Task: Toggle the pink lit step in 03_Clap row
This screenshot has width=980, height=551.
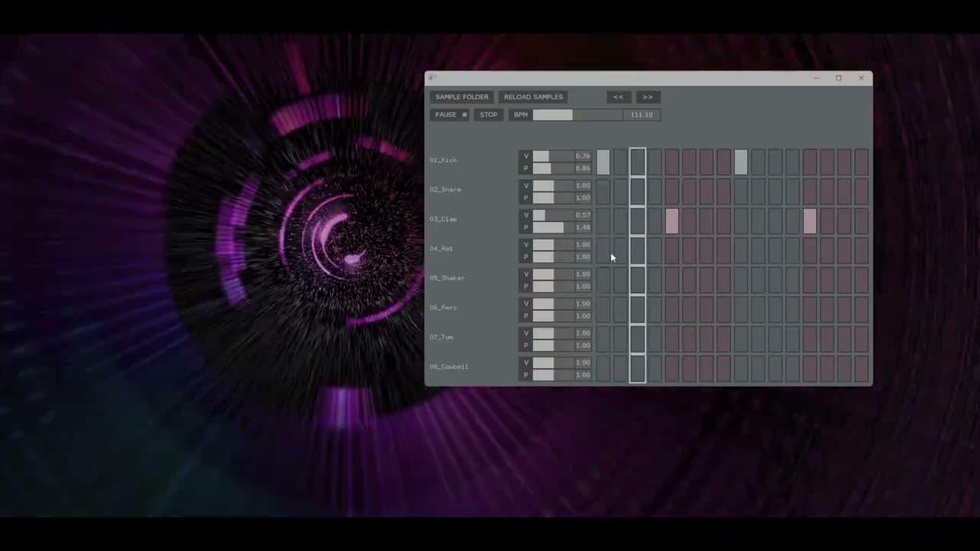Action: [671, 222]
